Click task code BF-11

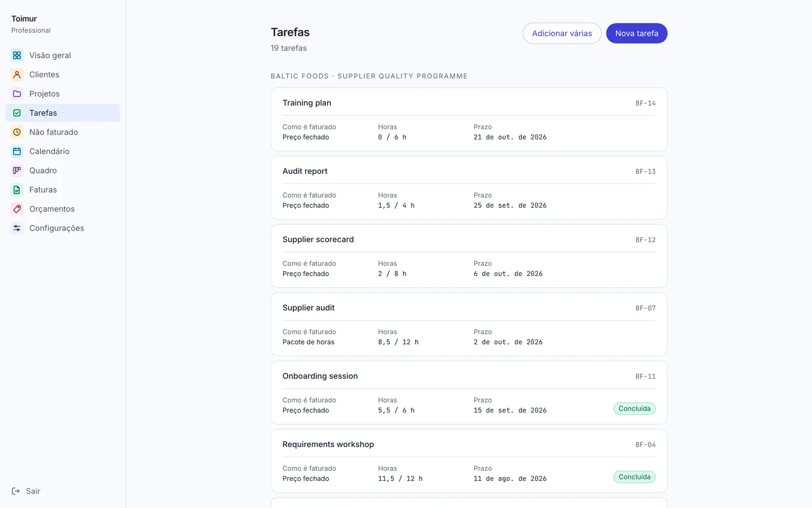point(646,376)
